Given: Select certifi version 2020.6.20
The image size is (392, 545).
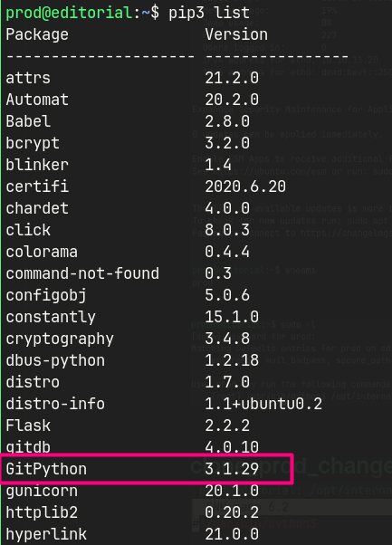Looking at the screenshot, I should [245, 186].
